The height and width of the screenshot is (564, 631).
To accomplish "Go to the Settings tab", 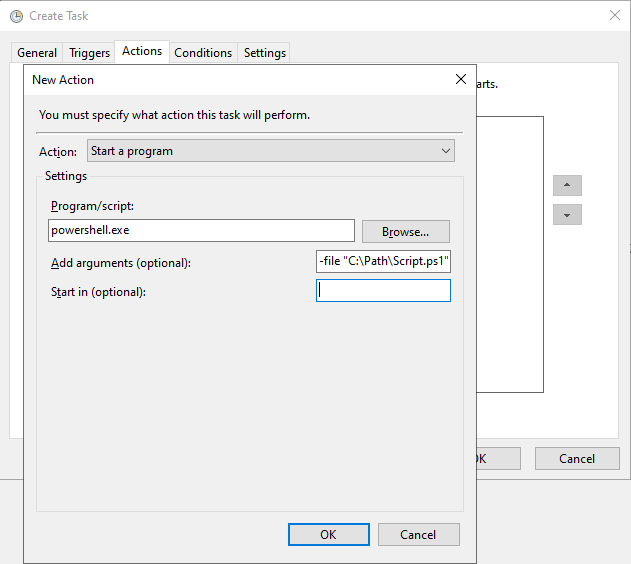I will (264, 53).
